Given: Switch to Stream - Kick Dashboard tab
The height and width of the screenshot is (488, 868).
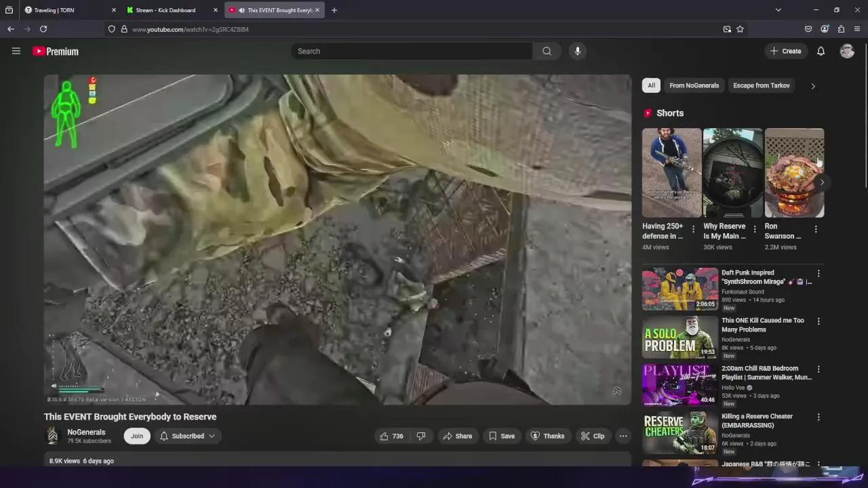Looking at the screenshot, I should point(173,10).
